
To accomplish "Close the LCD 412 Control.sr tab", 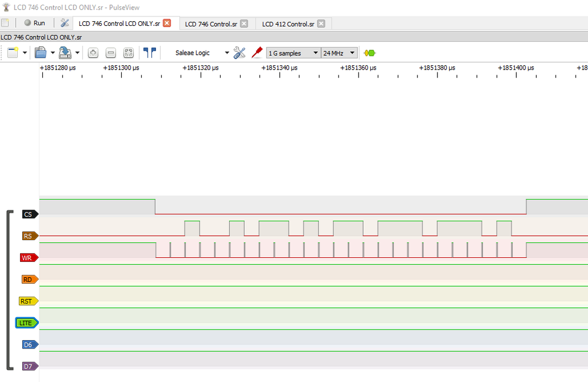I will pos(321,24).
